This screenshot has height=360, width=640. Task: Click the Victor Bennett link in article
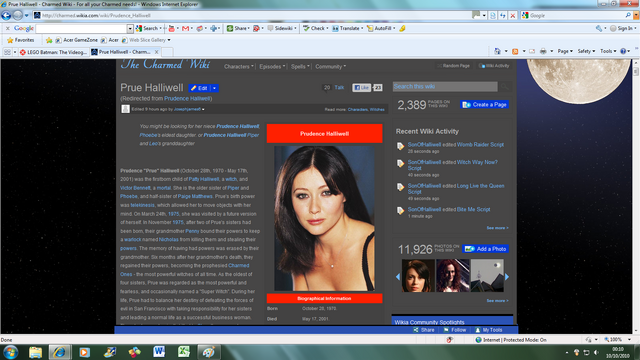pyautogui.click(x=135, y=188)
